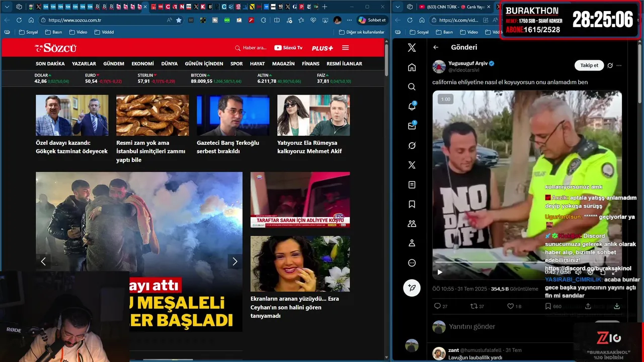Click the Sözcü logo
The image size is (644, 362).
(x=55, y=48)
